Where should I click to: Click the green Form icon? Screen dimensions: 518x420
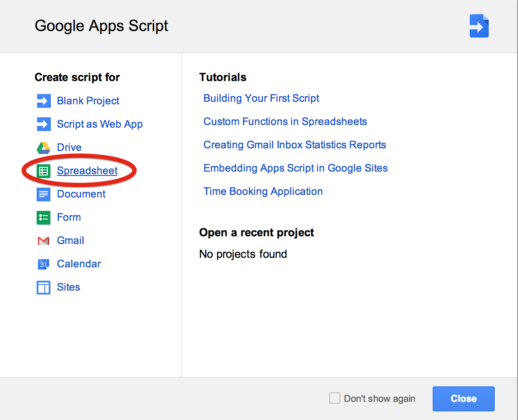[44, 217]
